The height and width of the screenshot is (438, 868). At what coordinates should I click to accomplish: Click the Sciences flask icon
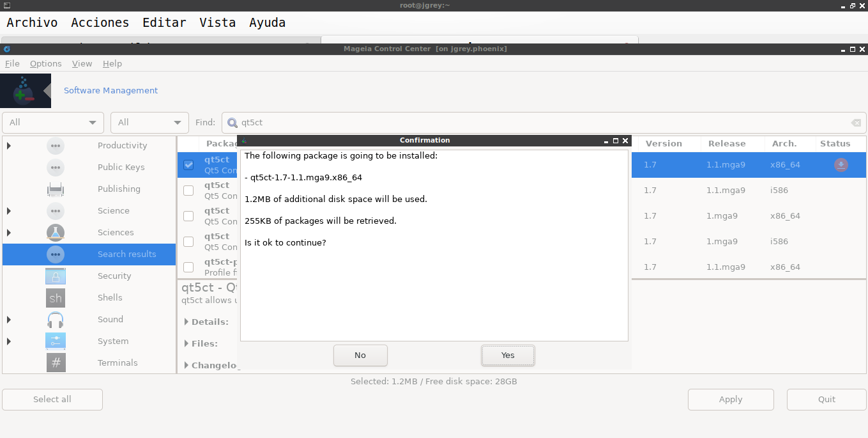56,233
